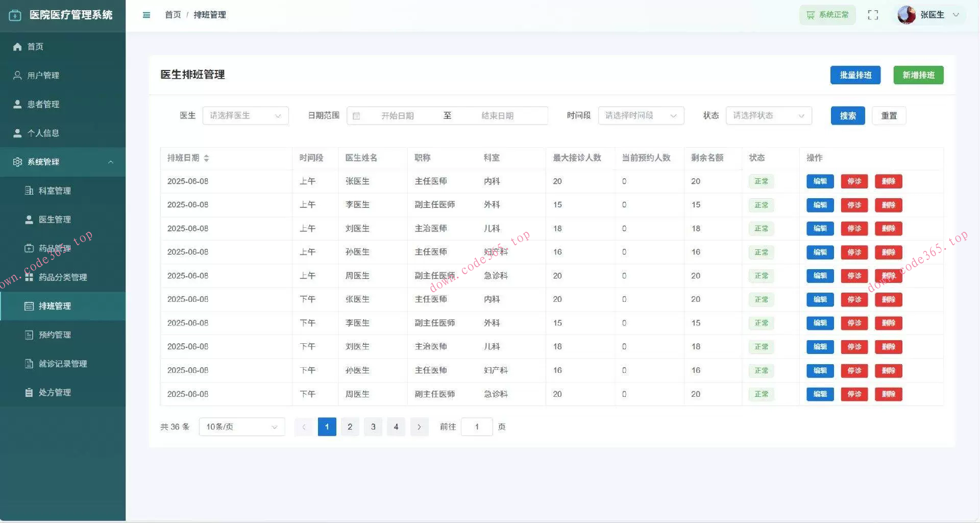Toggle fullscreen using the top-right icon

click(873, 15)
